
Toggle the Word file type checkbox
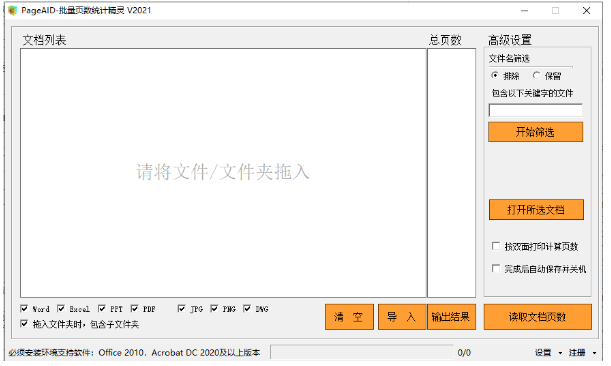click(x=24, y=309)
